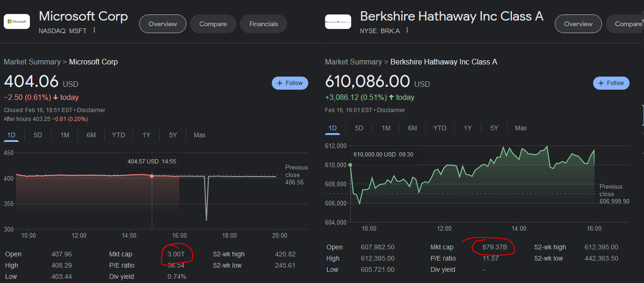The height and width of the screenshot is (283, 644).
Task: Switch the Microsoft chart to 5Y
Action: [173, 135]
